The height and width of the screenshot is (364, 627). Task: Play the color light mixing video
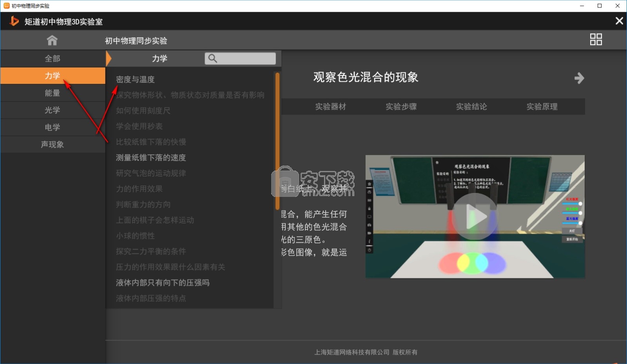click(x=475, y=216)
